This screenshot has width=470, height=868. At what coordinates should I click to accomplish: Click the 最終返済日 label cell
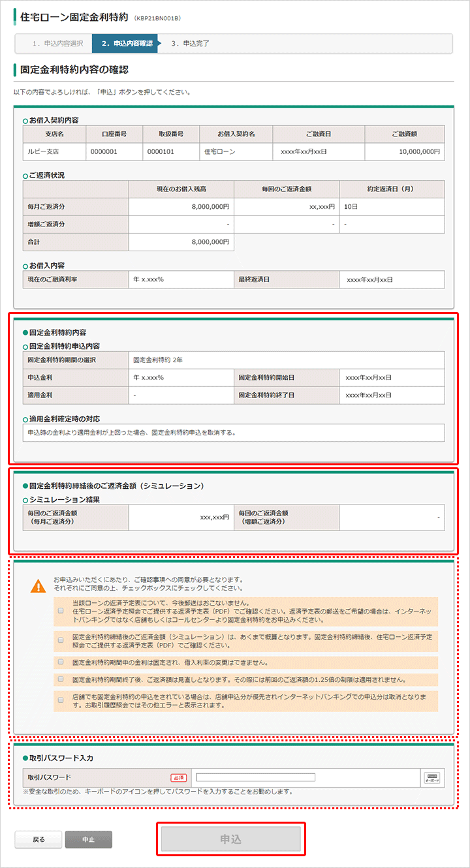point(287,279)
